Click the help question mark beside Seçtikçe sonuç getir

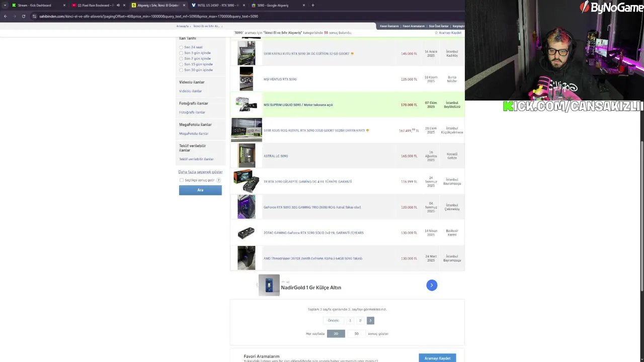218,180
